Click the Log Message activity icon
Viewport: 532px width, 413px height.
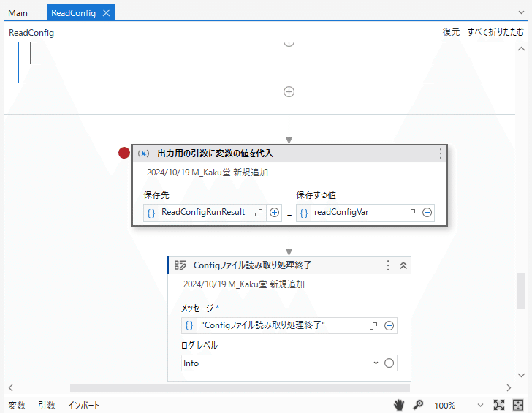pyautogui.click(x=180, y=265)
